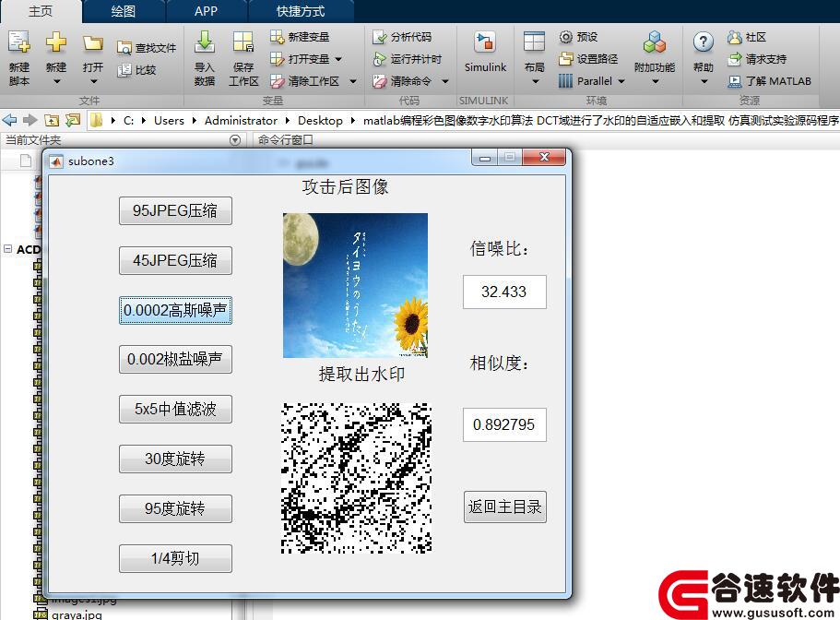
Task: Apply the 45JPEG压缩 attack
Action: pyautogui.click(x=175, y=260)
